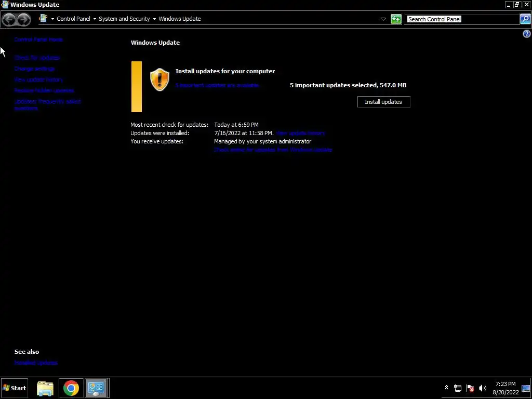The width and height of the screenshot is (532, 399).
Task: Click the See also heading
Action: pyautogui.click(x=27, y=352)
